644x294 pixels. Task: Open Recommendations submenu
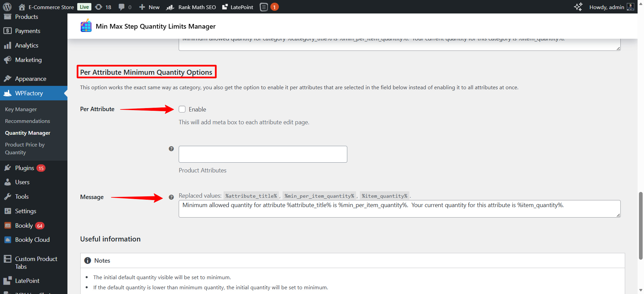coord(27,121)
